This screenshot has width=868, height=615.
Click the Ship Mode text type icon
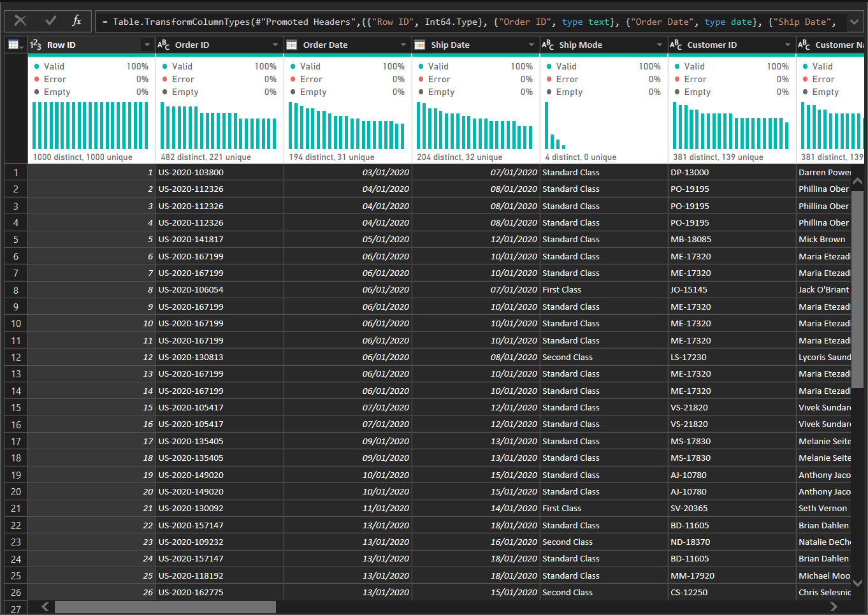(x=548, y=45)
